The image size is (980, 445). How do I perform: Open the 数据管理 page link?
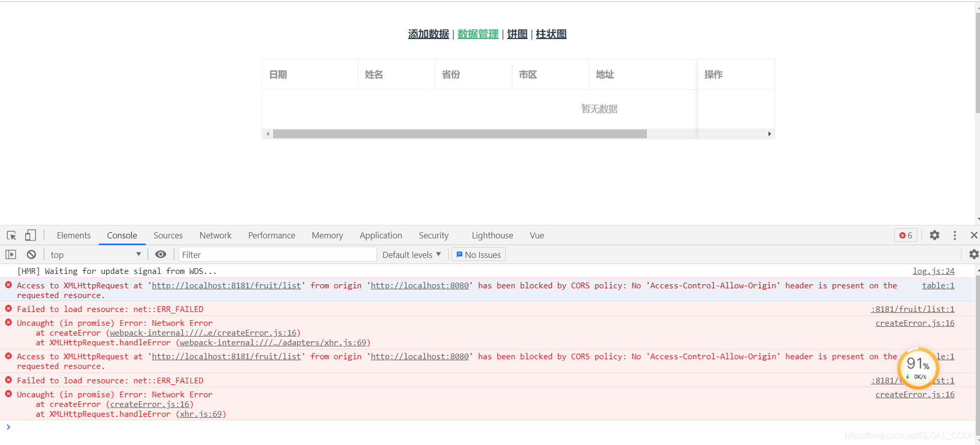[478, 34]
